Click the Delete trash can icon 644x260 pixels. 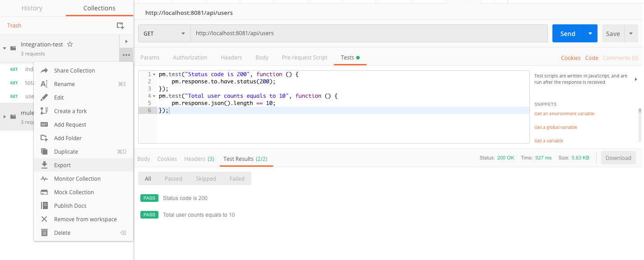(44, 233)
